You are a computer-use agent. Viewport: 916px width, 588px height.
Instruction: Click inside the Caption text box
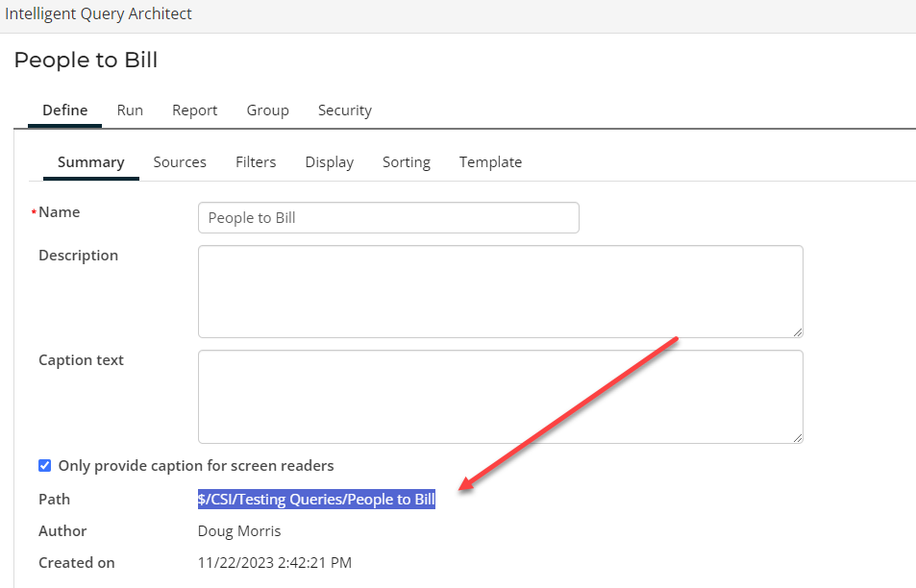click(x=500, y=396)
